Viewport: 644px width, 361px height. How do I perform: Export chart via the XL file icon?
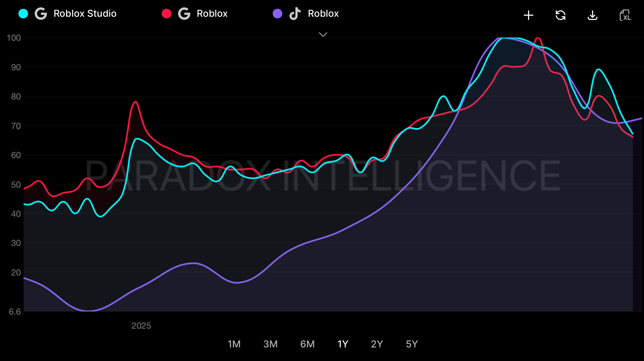(625, 15)
